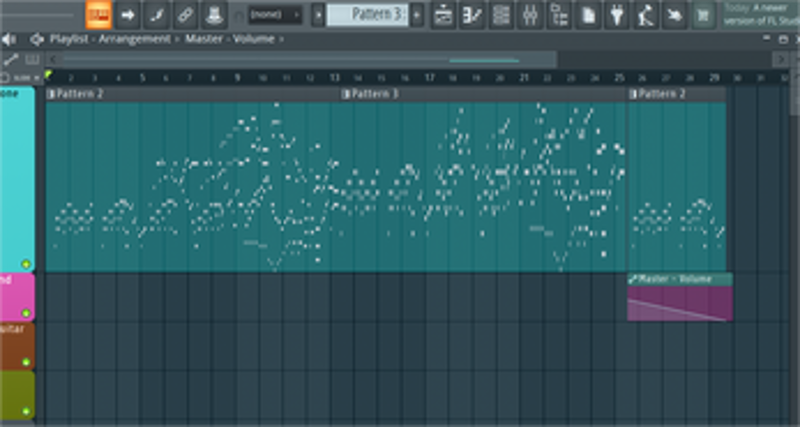Open second Pattern 2 clip menu icon near bar 25
Screen dimensions: 800x427
coord(633,94)
